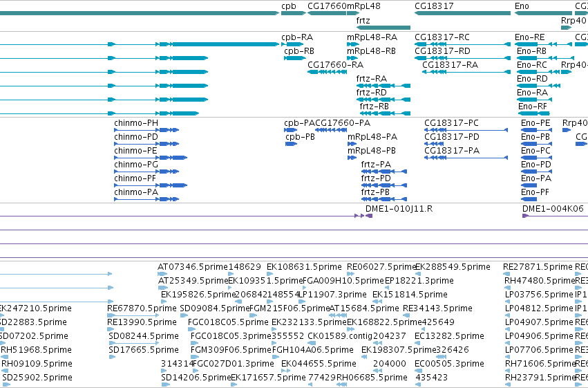Click the CG18317 gene bar
Image resolution: width=588 pixels, height=388 pixels.
pyautogui.click(x=462, y=13)
